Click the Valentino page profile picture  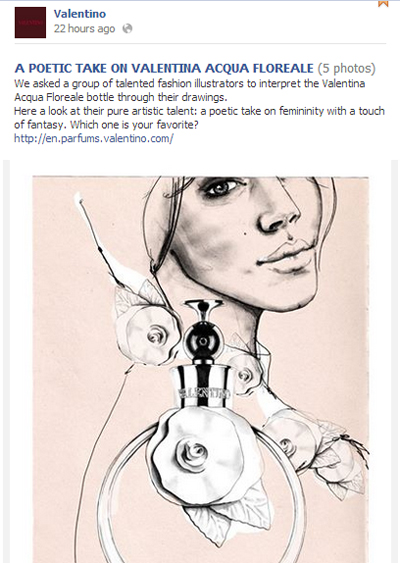pyautogui.click(x=30, y=22)
